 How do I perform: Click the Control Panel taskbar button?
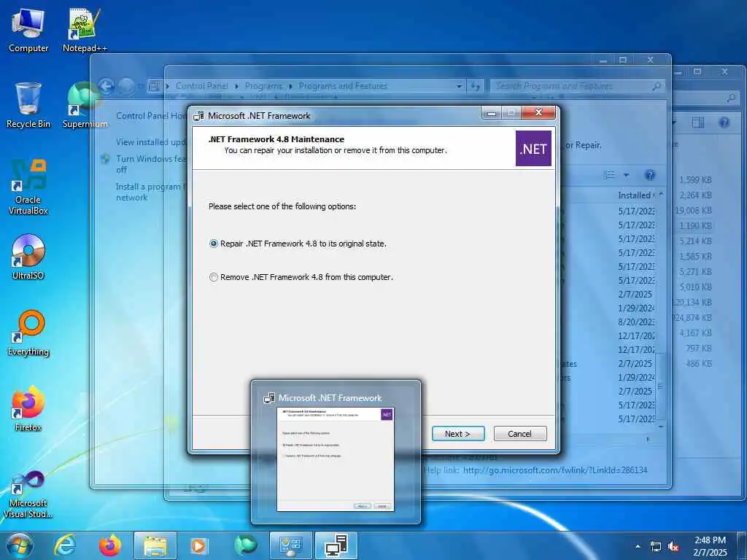tap(290, 545)
